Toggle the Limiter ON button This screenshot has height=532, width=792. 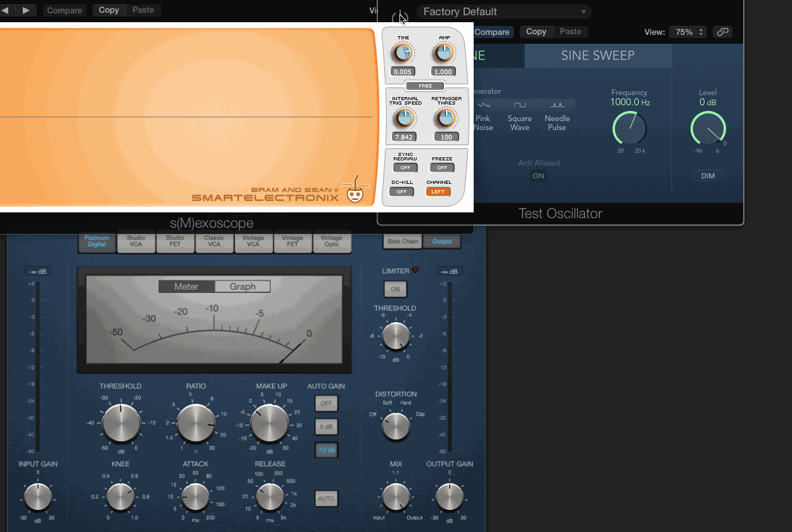click(x=395, y=289)
